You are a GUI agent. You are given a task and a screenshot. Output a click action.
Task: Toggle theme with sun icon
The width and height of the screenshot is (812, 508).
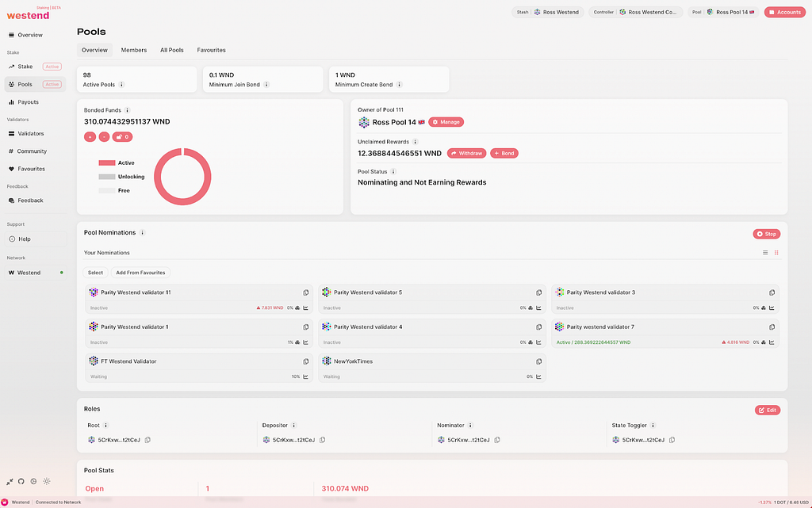[47, 481]
